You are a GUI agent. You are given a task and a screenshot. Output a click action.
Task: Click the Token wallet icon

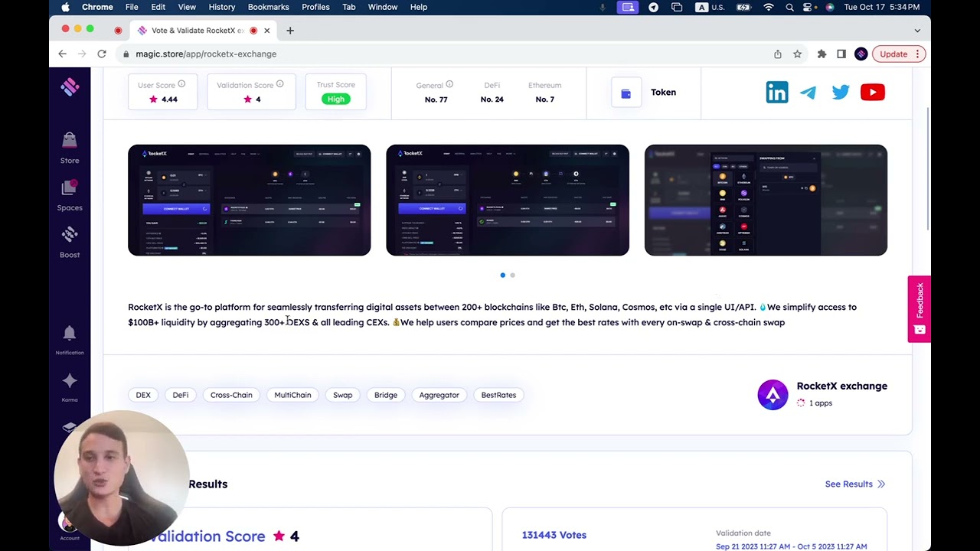pos(626,93)
